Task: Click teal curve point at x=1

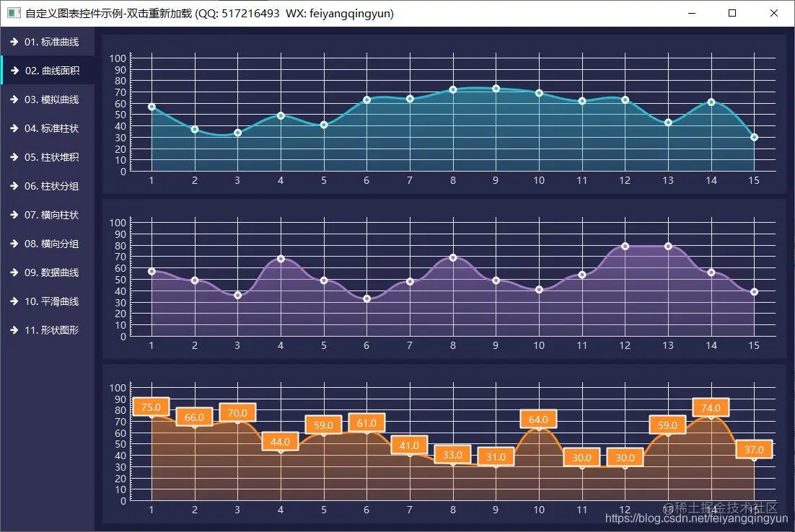Action: pos(151,107)
